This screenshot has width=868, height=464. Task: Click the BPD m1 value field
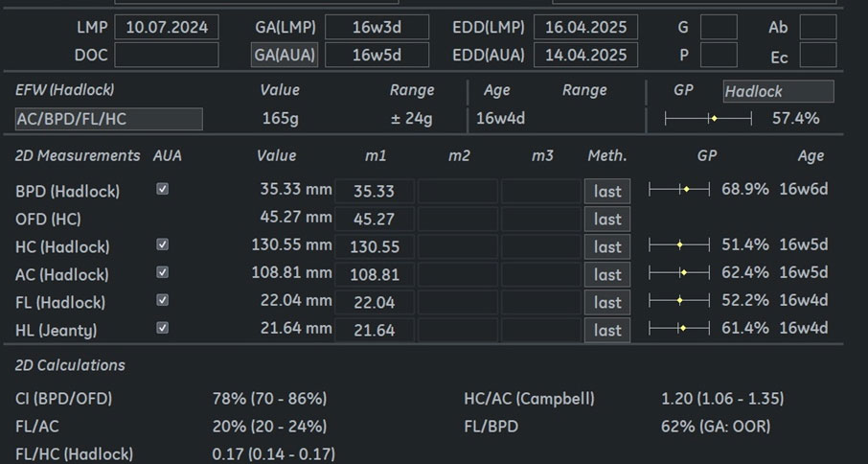374,191
